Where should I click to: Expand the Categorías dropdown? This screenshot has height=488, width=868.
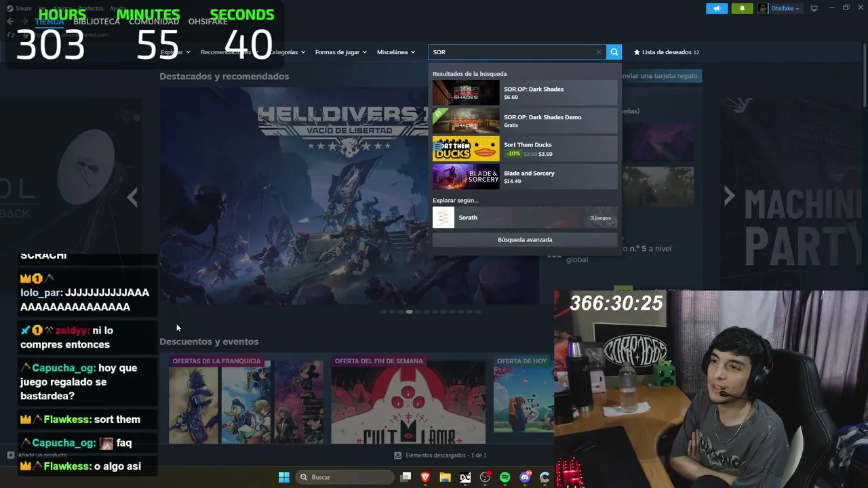tap(286, 52)
